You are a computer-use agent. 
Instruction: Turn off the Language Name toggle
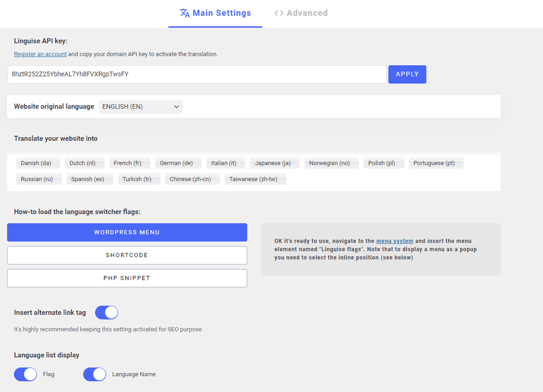click(x=95, y=374)
